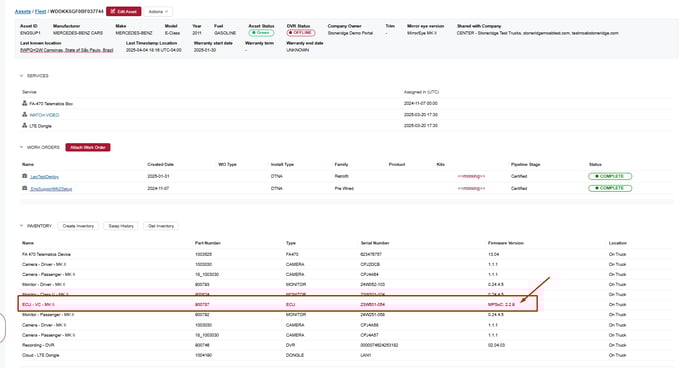Select the FA 470 Telematics Device row name
Image resolution: width=688 pixels, height=368 pixels.
point(47,254)
